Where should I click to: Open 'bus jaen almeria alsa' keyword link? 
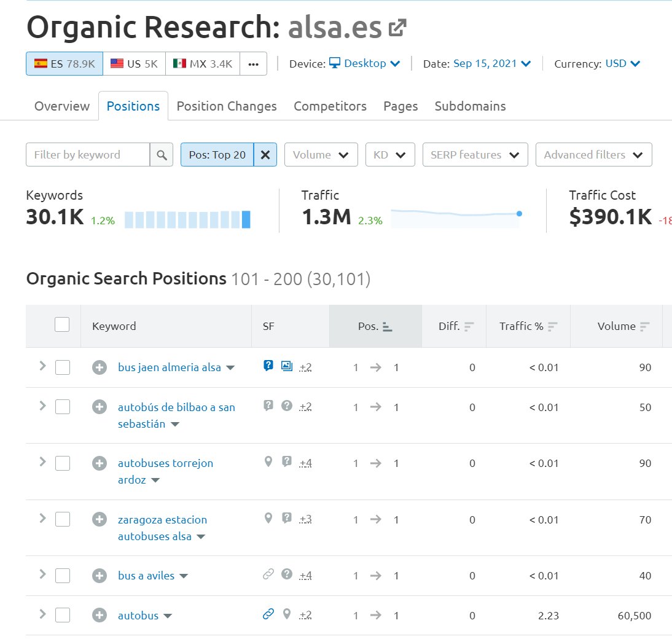(170, 367)
